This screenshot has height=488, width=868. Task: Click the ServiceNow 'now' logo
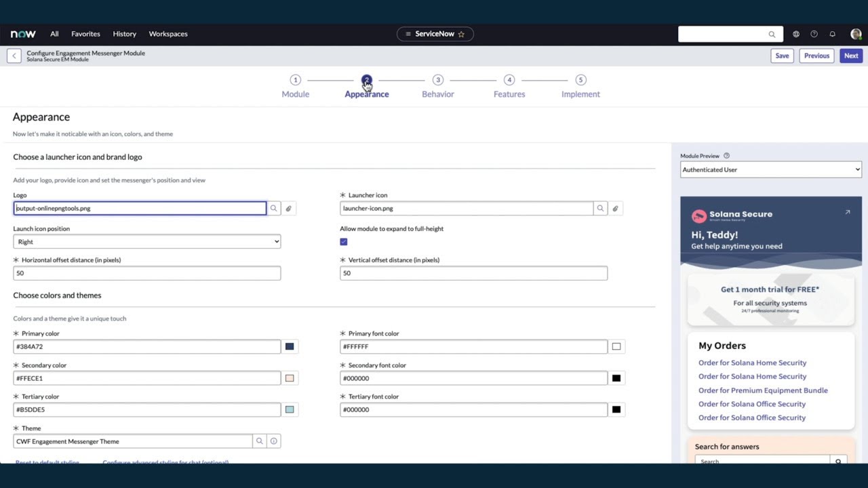[23, 34]
